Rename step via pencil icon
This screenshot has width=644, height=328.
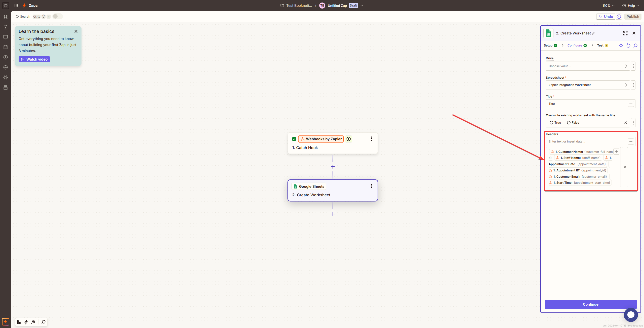tap(594, 33)
